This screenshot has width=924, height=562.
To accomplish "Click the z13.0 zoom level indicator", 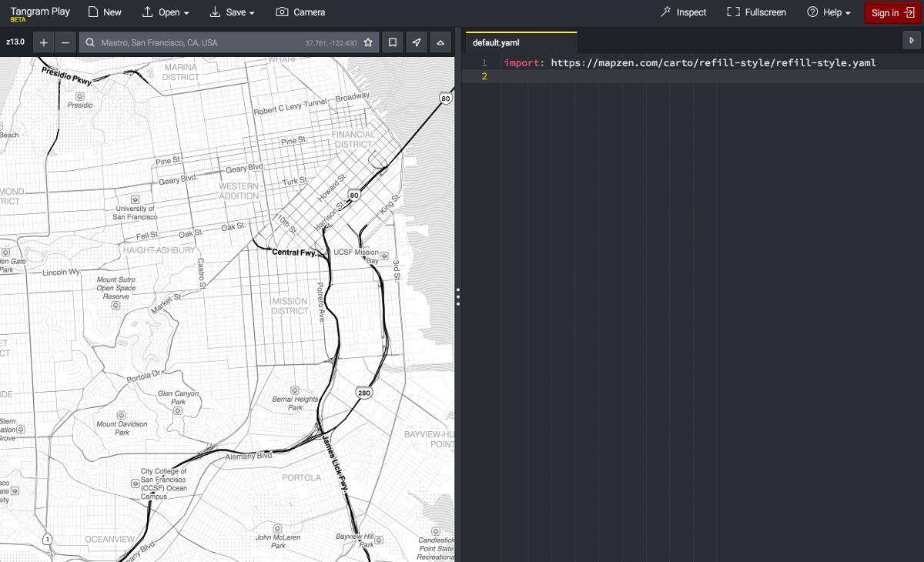I will click(15, 42).
